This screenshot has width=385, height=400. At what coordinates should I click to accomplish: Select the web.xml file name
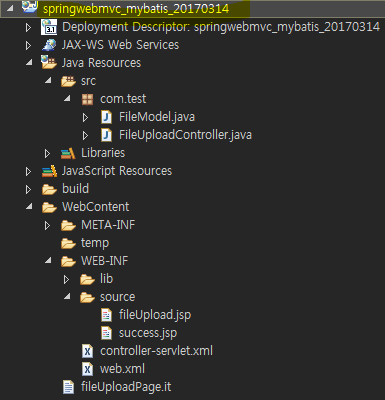point(122,369)
